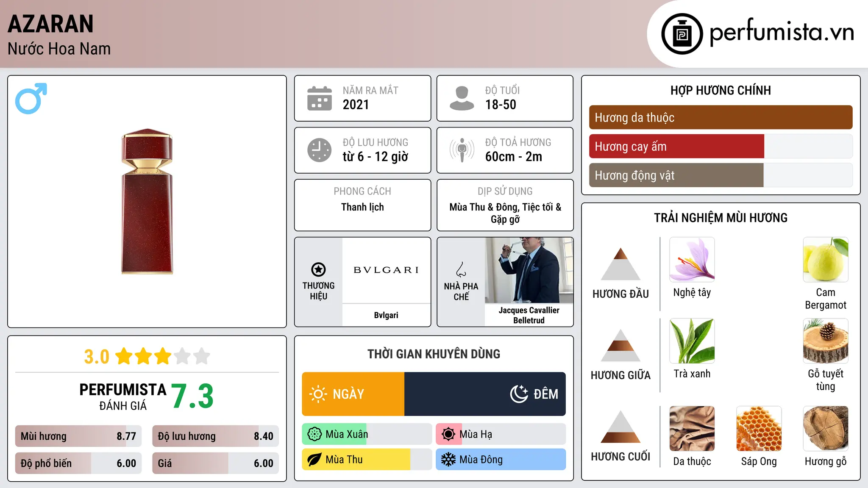868x488 pixels.
Task: Click the THỜI GIAN KHUYÊN DÙNG heading
Action: [434, 354]
